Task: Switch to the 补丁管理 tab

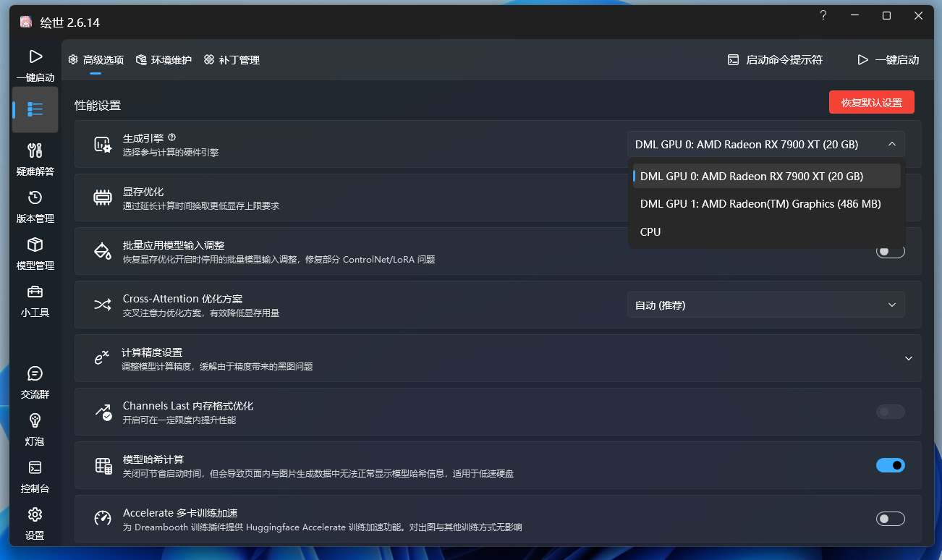Action: click(231, 60)
